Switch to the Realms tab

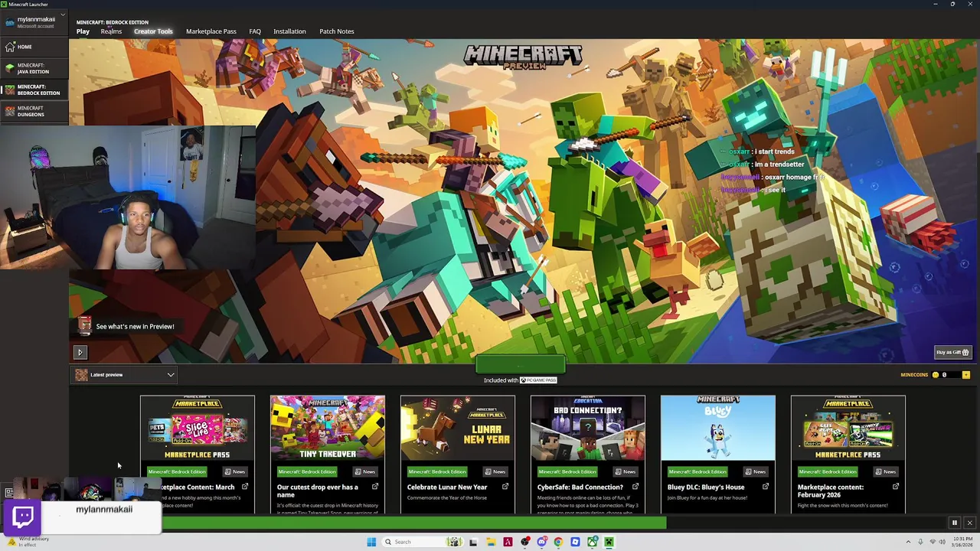[x=111, y=31]
